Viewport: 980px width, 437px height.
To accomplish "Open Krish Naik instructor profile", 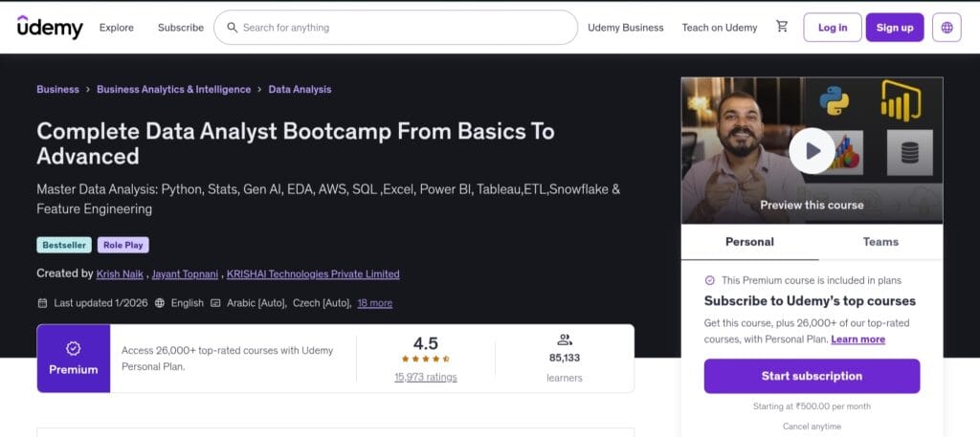I will pos(120,274).
